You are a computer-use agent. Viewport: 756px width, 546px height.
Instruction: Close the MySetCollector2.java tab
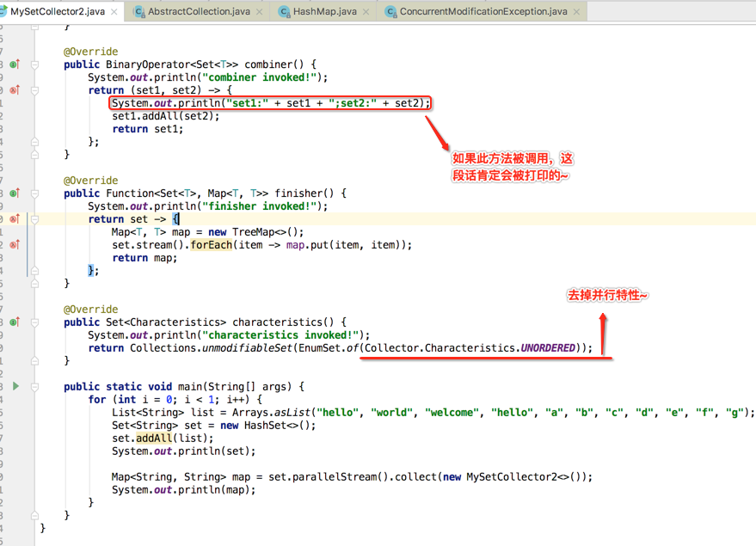click(114, 11)
